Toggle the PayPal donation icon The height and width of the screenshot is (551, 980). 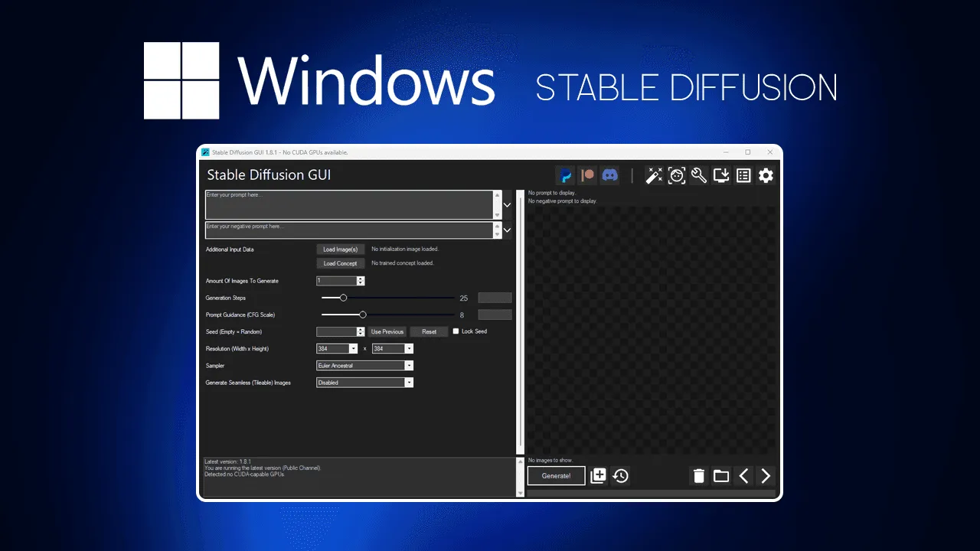pyautogui.click(x=565, y=175)
